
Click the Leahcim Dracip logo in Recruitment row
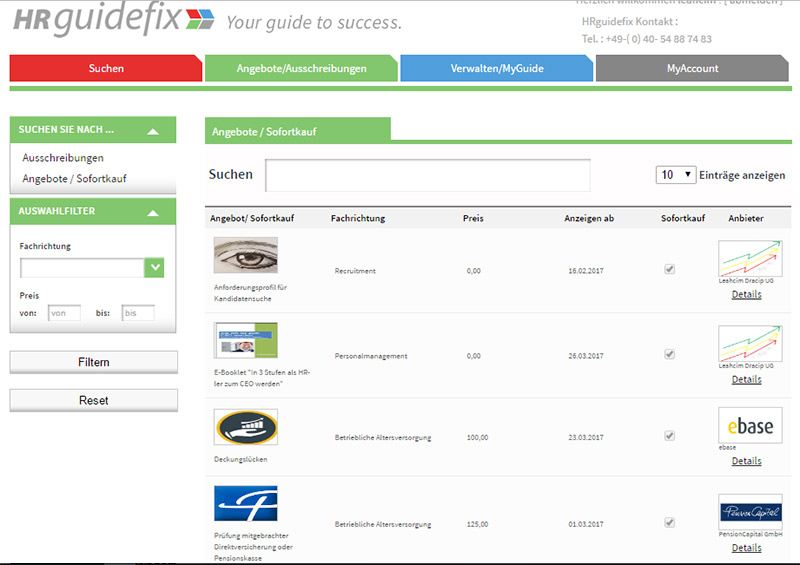750,258
